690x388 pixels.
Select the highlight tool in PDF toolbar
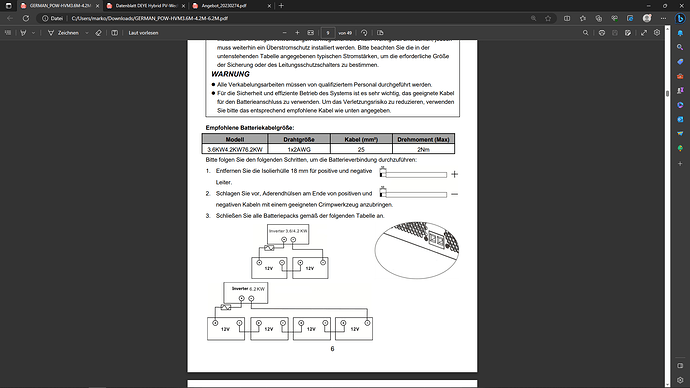(23, 33)
